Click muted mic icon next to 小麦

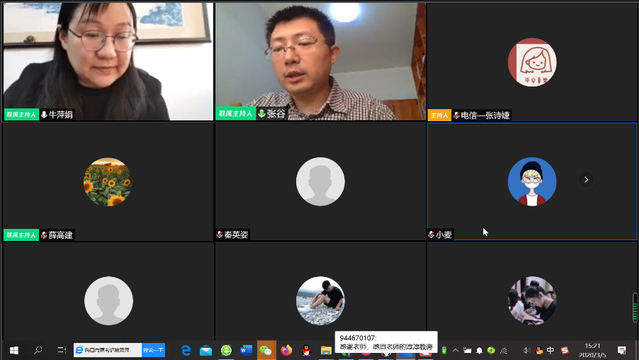point(431,234)
